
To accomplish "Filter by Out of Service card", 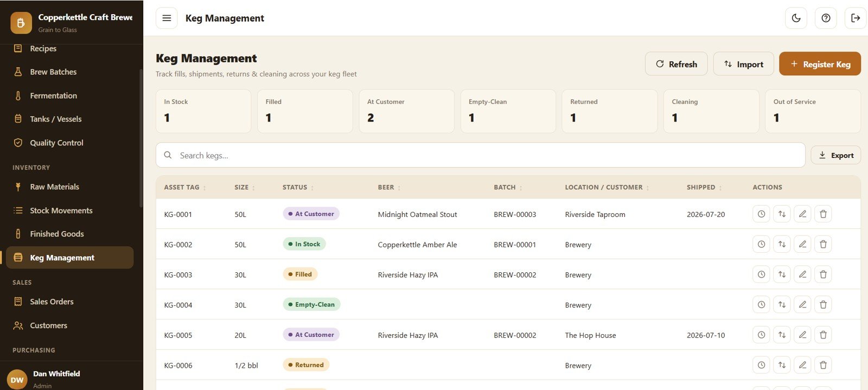I will [x=813, y=111].
